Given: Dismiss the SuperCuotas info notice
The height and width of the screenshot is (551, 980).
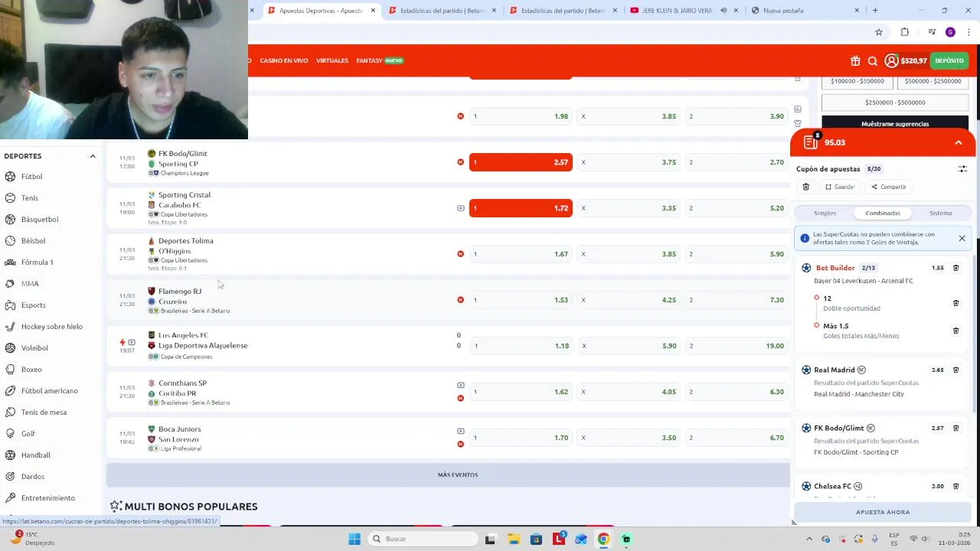Looking at the screenshot, I should pyautogui.click(x=962, y=239).
